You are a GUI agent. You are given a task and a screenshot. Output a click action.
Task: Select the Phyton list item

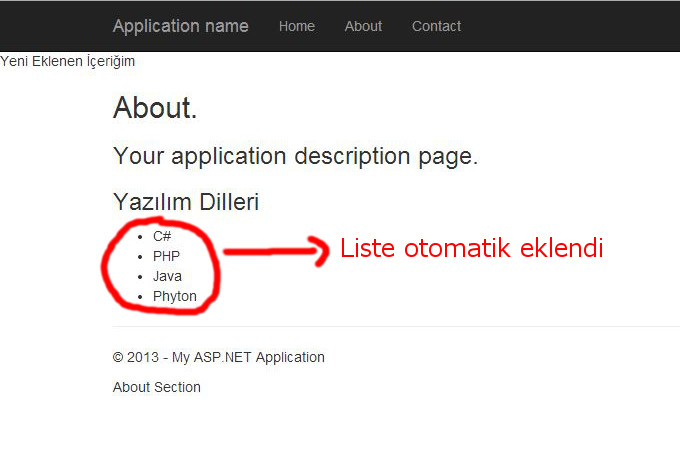tap(174, 296)
